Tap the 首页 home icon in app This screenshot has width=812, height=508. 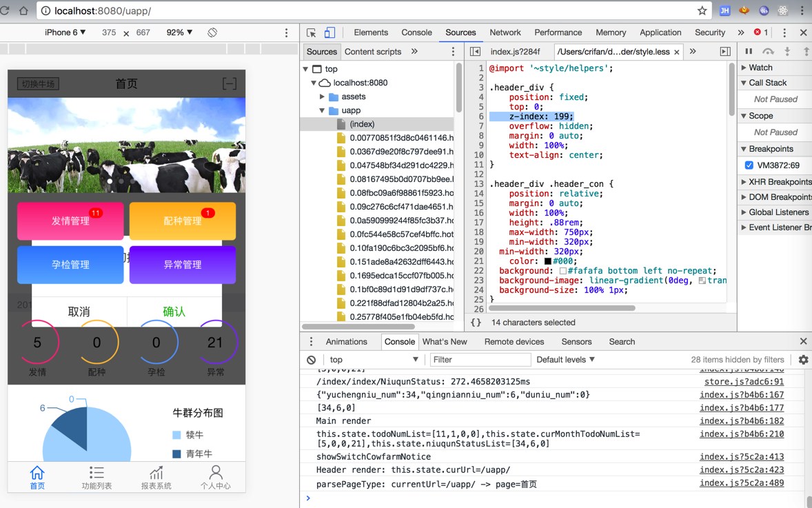click(37, 477)
